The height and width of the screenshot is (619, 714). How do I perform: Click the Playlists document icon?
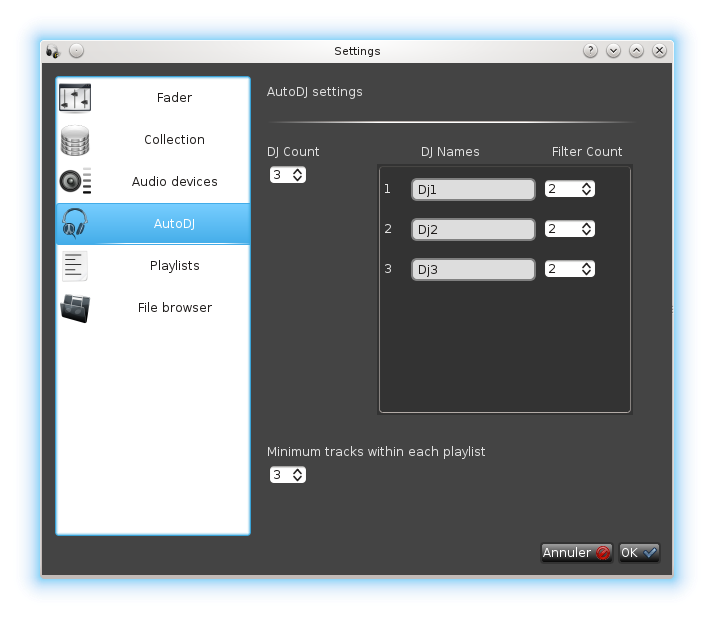[75, 266]
